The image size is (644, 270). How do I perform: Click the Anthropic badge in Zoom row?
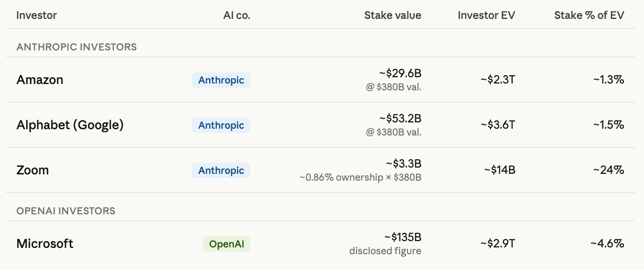click(221, 170)
